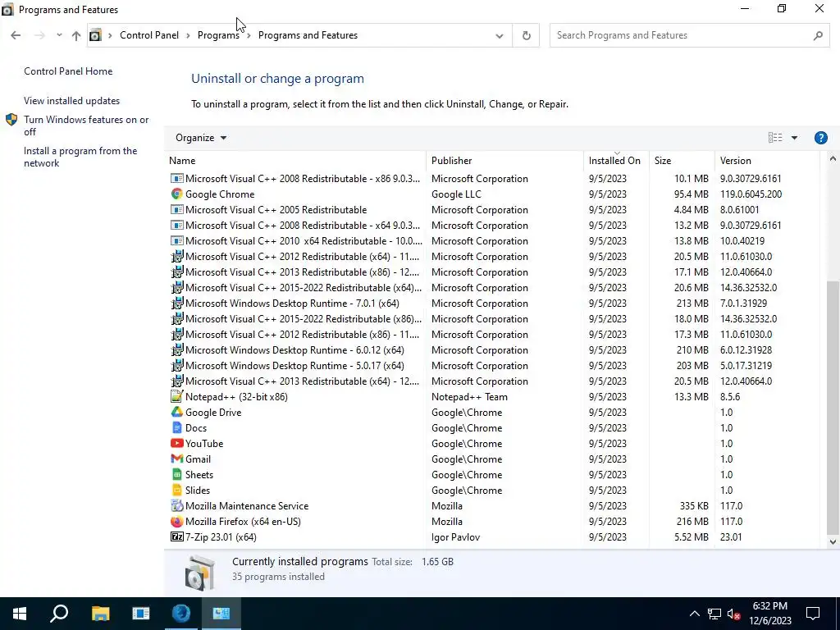The width and height of the screenshot is (840, 630).
Task: Sort by the Size column header
Action: tap(682, 161)
